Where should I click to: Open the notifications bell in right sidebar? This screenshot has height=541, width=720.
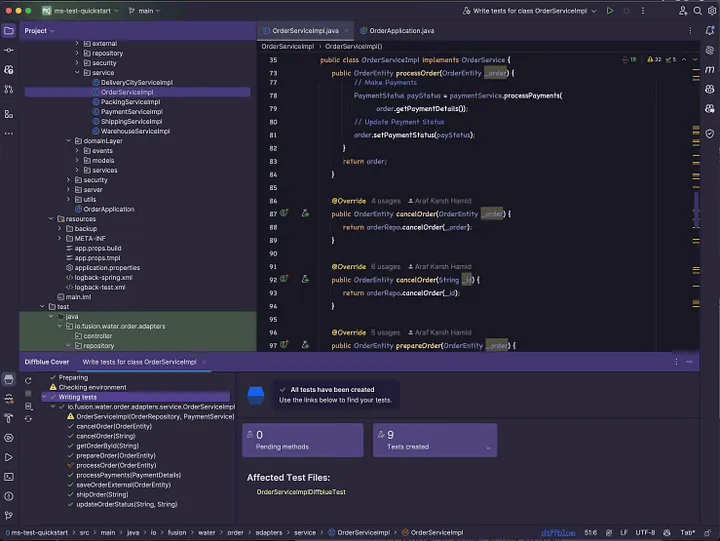(x=708, y=31)
